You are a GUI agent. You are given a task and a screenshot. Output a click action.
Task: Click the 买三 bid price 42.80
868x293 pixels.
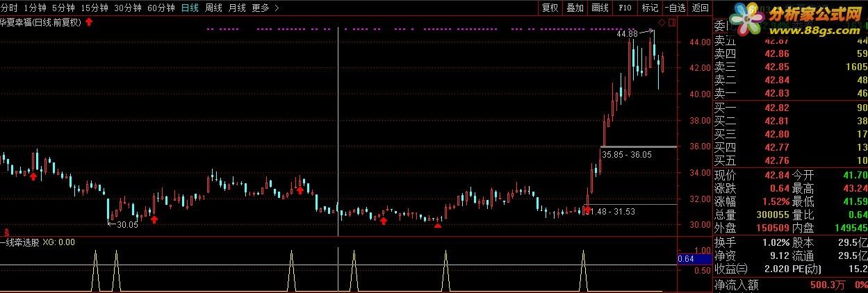coord(776,134)
